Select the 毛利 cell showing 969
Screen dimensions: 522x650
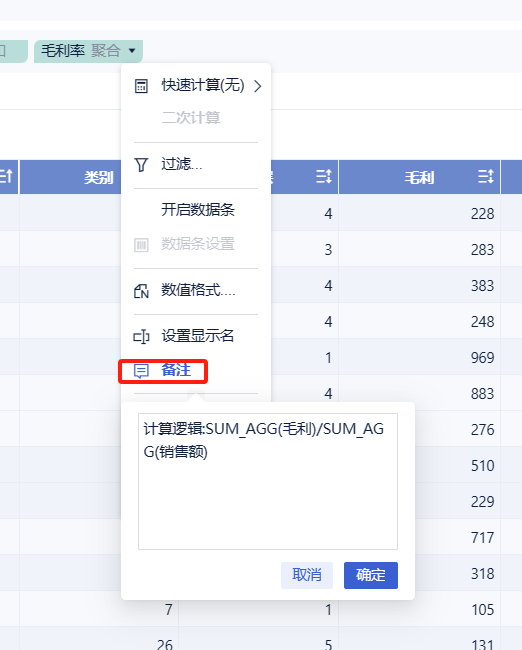pyautogui.click(x=419, y=358)
